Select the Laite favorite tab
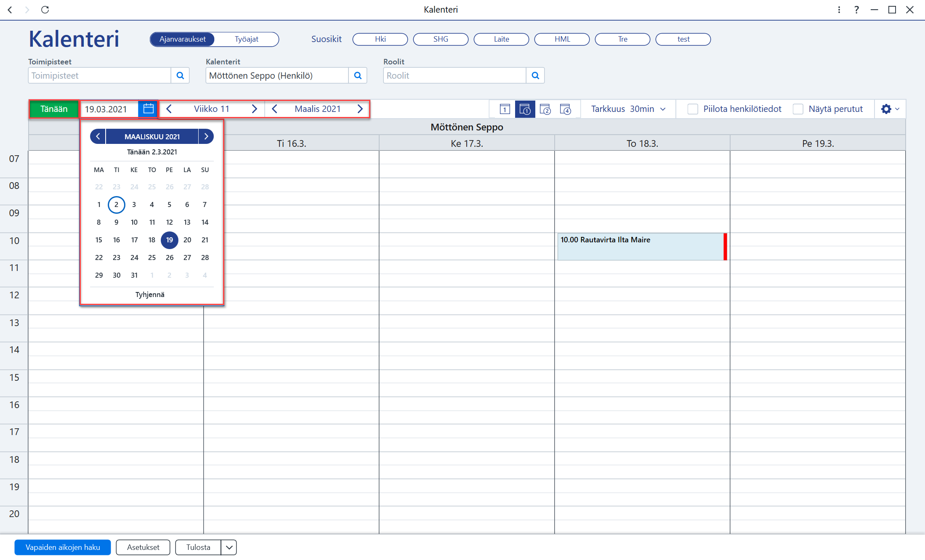The image size is (925, 560). pos(501,39)
